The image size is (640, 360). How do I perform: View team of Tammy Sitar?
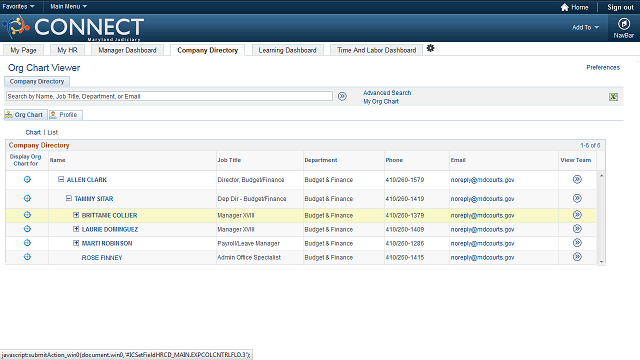[577, 198]
